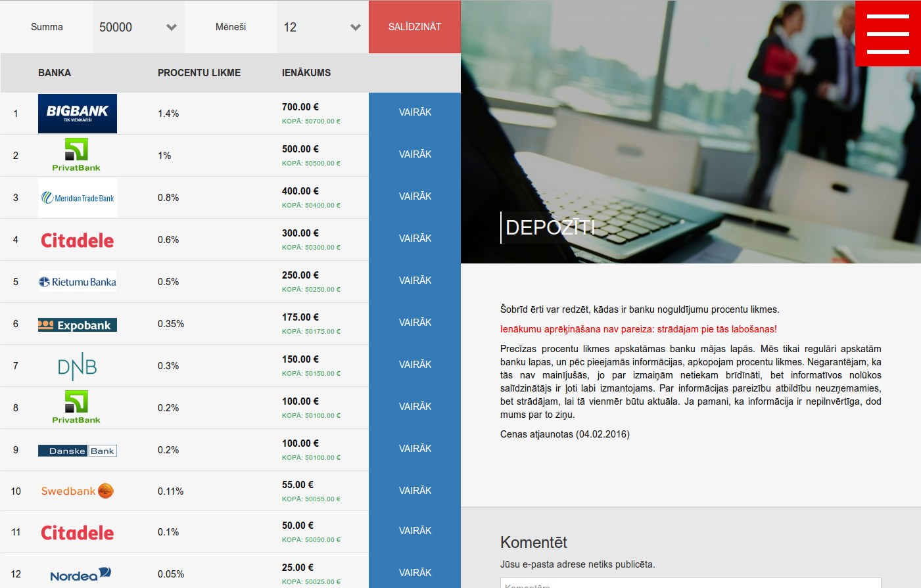
Task: Click the 0.05% interest rate value
Action: [x=171, y=574]
